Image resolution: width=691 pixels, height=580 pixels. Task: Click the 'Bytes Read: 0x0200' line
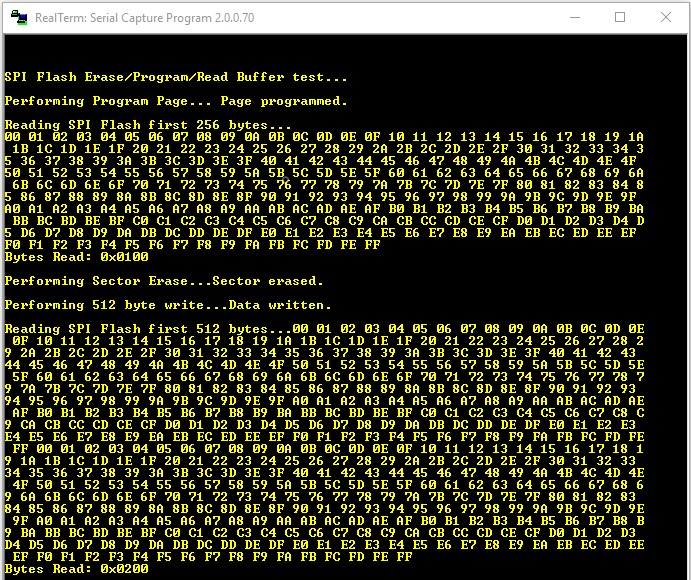[x=77, y=569]
